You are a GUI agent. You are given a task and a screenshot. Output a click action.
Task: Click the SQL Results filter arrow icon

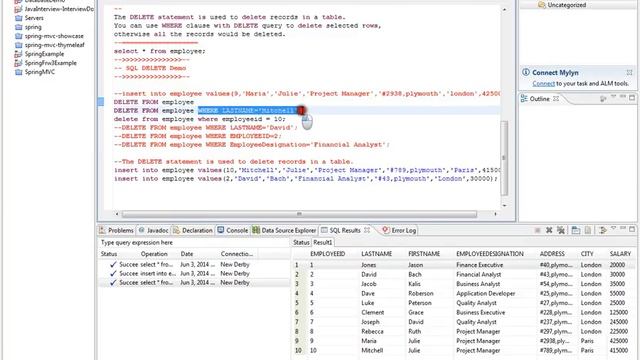point(602,230)
